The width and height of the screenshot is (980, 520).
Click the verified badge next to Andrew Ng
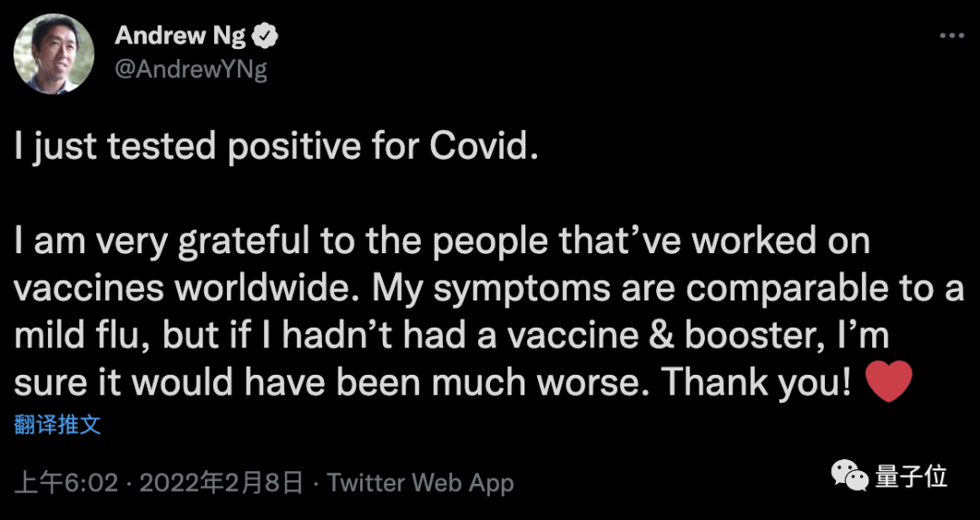point(266,37)
